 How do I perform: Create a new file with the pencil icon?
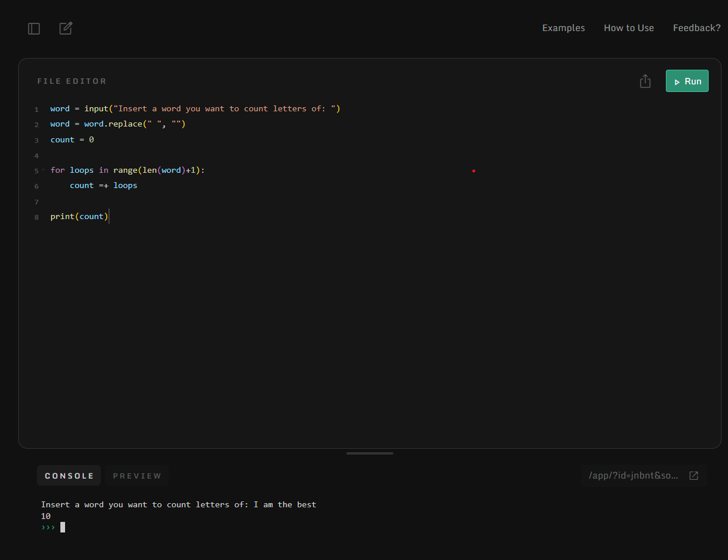point(66,28)
